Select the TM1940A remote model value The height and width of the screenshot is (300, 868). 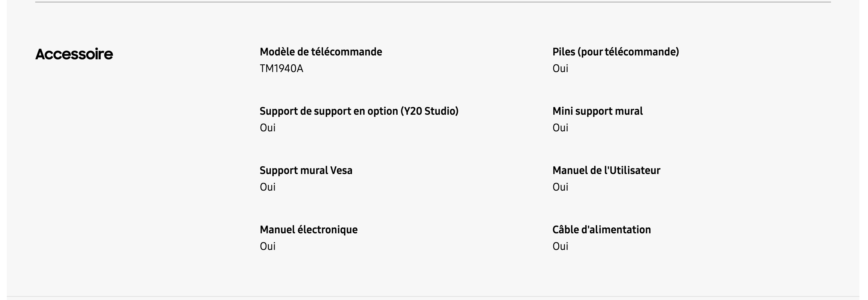pos(281,68)
